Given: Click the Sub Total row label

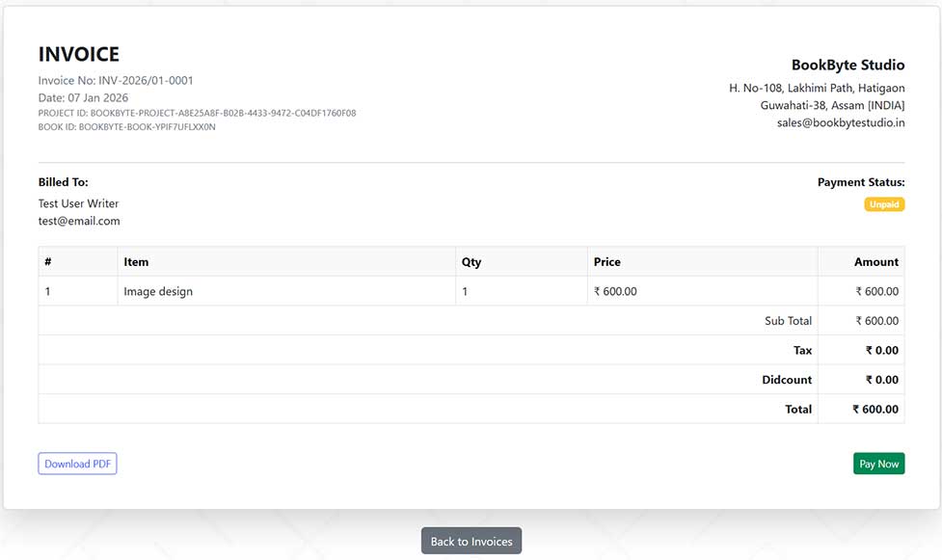Looking at the screenshot, I should pos(788,321).
